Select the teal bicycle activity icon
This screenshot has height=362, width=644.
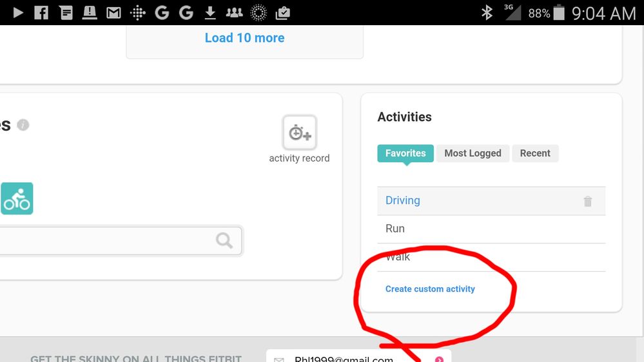click(17, 198)
